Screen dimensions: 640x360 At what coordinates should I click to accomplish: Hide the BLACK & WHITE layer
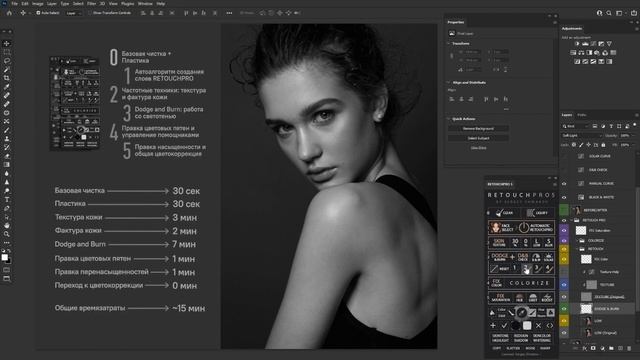coord(564,198)
